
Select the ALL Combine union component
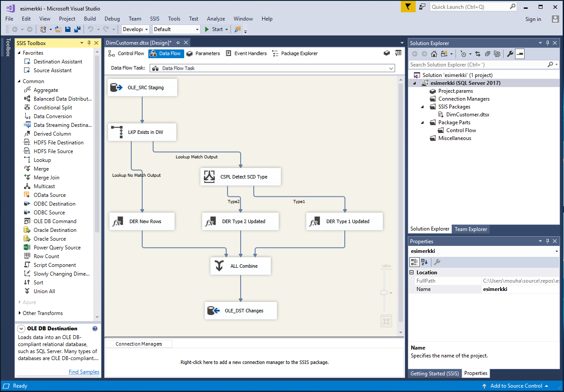(x=241, y=266)
